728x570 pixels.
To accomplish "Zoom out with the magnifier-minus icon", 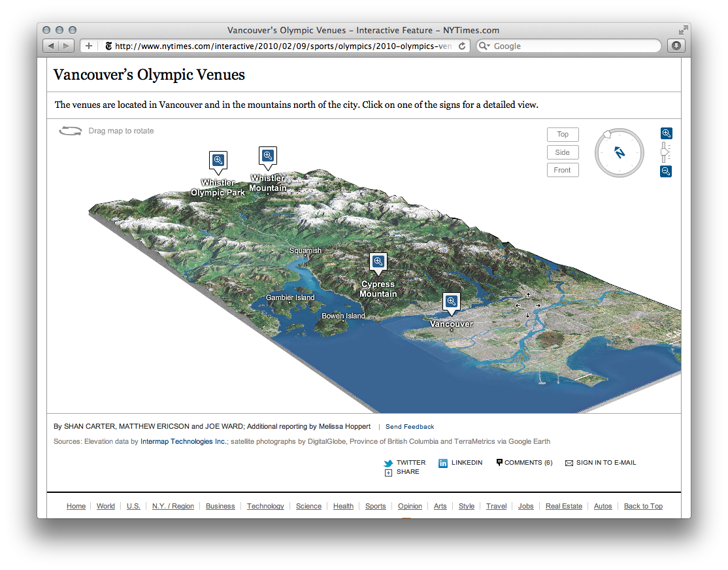I will pos(666,171).
